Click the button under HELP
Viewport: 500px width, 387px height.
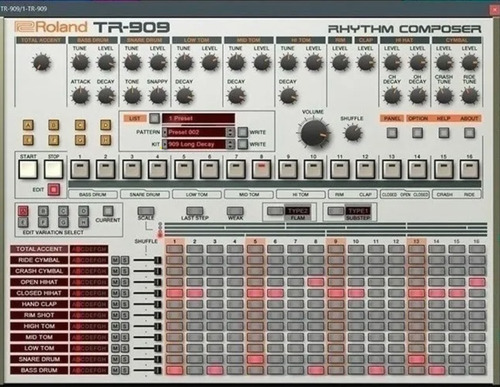click(443, 133)
